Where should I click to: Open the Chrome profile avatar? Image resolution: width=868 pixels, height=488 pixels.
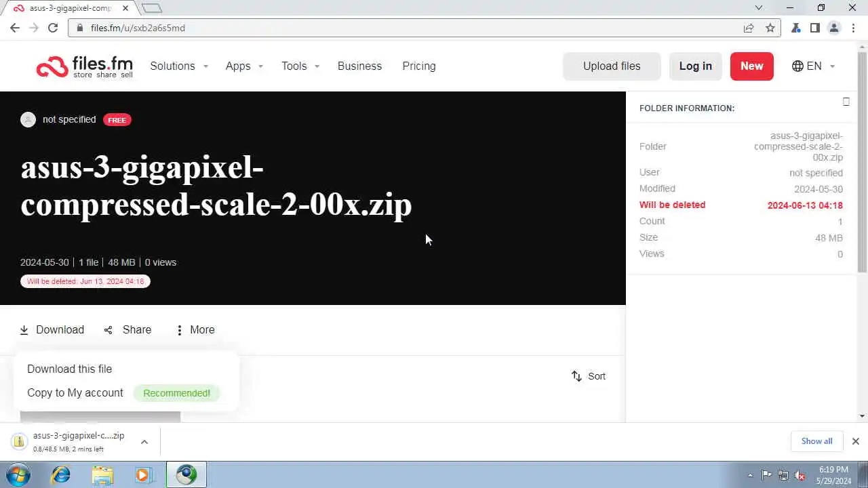(834, 28)
